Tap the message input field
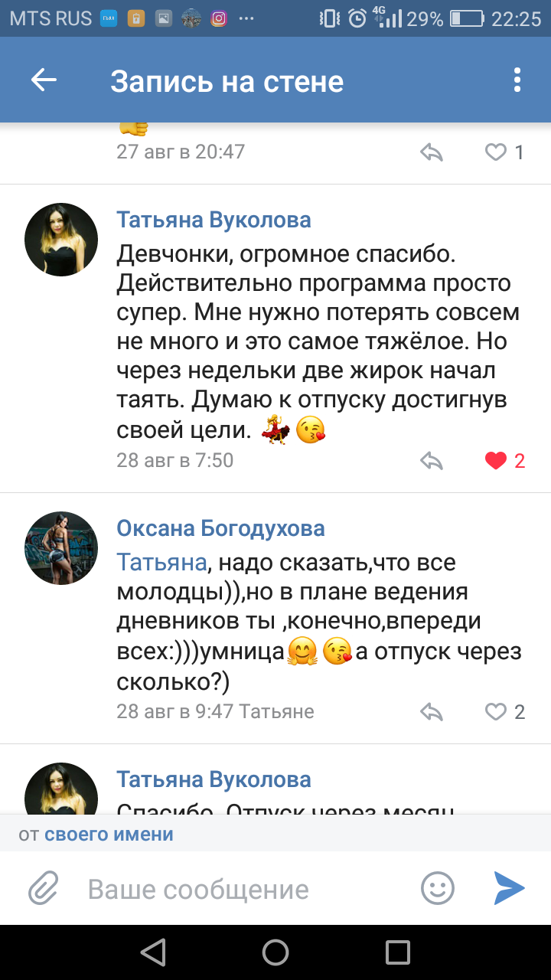This screenshot has width=551, height=980. [245, 889]
